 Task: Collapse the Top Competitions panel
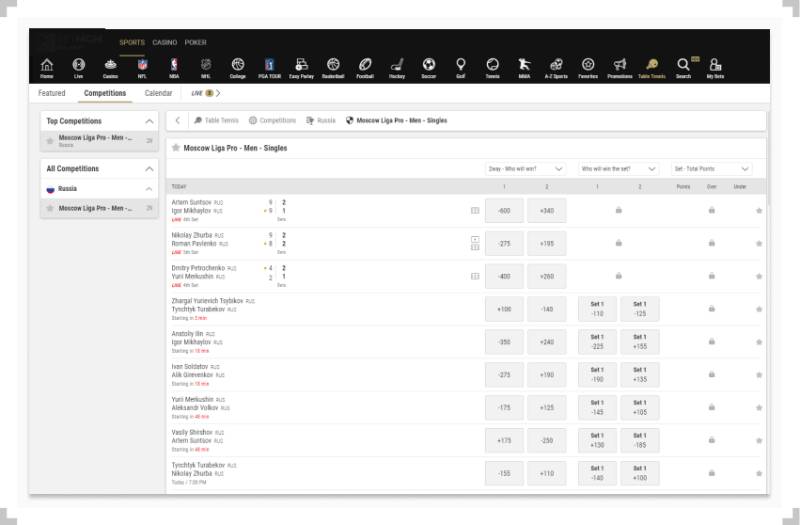click(x=149, y=121)
